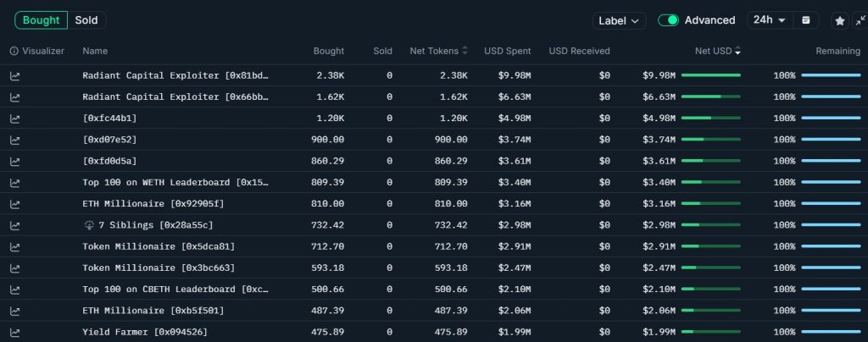Click the star favorite icon

click(839, 20)
